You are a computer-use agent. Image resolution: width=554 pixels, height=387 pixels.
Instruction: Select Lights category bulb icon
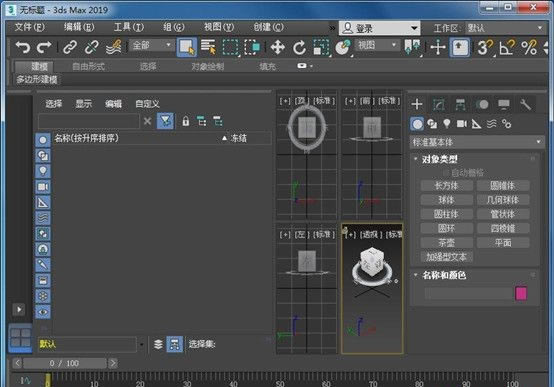pyautogui.click(x=447, y=124)
